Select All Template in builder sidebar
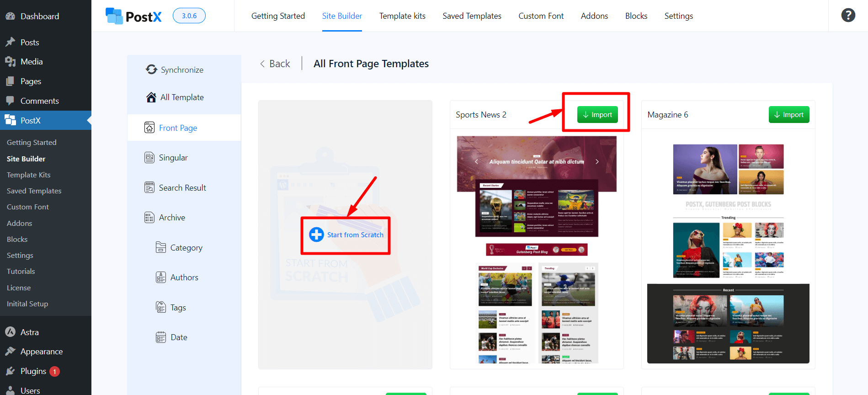 [x=182, y=97]
